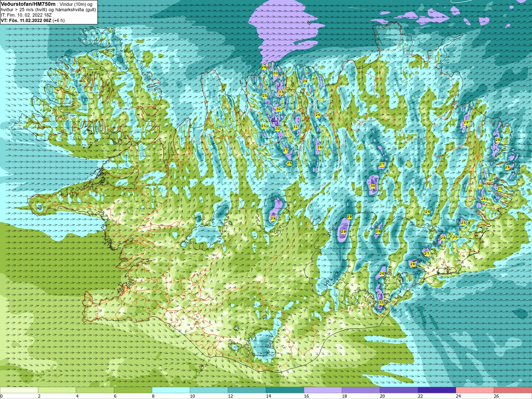This screenshot has height=399, width=532.
Task: Click the legend scale value "20"
Action: pos(382,396)
